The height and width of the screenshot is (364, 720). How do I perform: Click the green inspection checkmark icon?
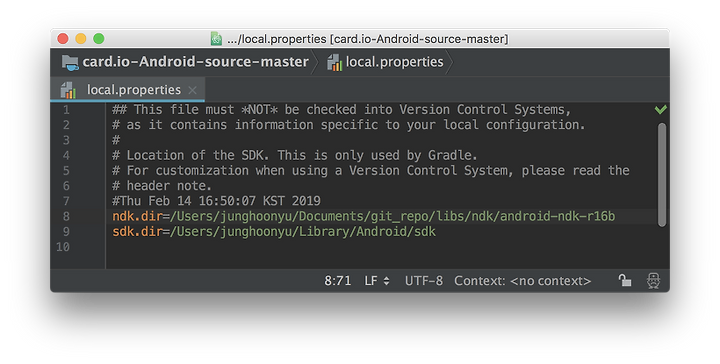point(661,109)
